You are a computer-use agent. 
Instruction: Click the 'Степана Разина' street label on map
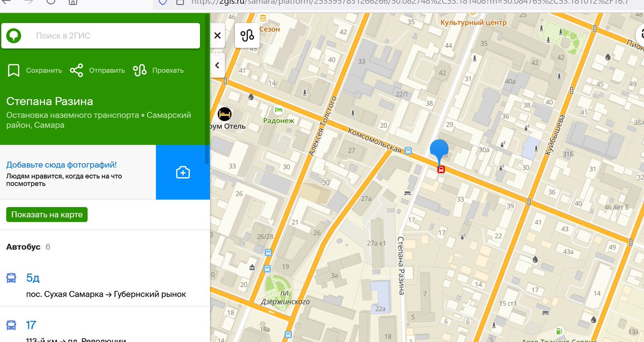(x=401, y=266)
